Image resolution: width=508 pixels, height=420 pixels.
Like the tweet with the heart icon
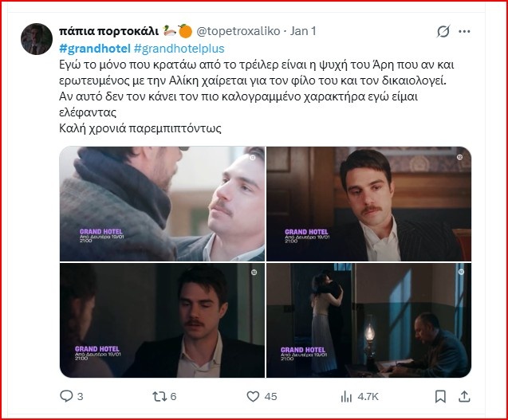pos(253,396)
